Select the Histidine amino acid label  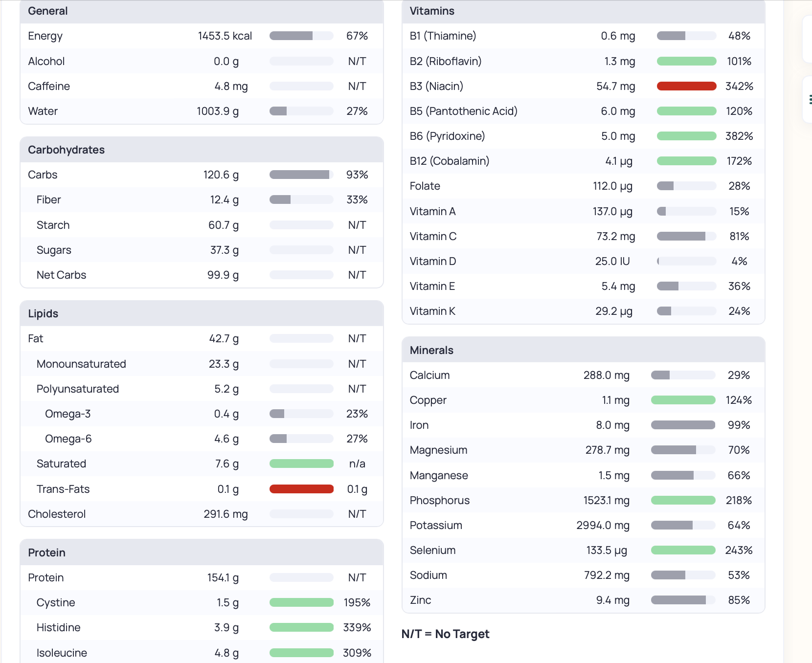coord(58,627)
